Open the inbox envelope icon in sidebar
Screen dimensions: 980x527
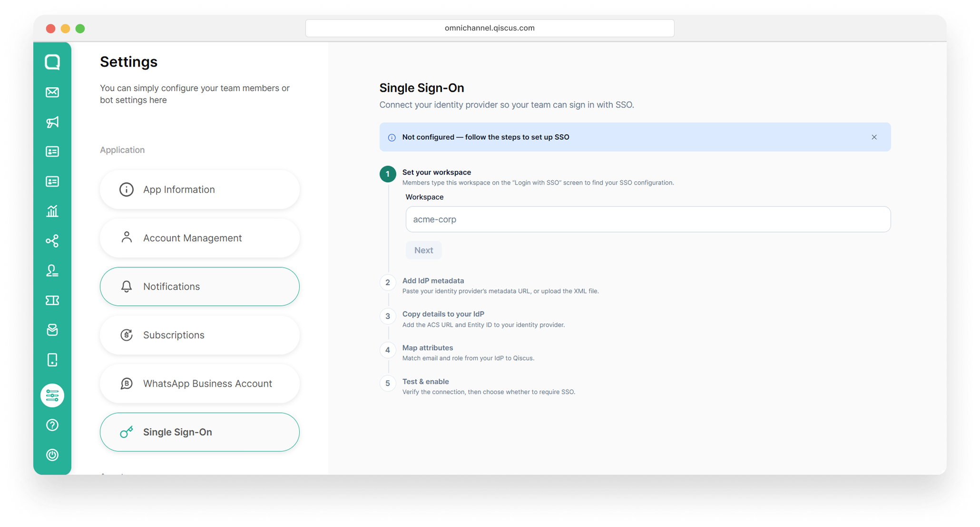tap(52, 92)
